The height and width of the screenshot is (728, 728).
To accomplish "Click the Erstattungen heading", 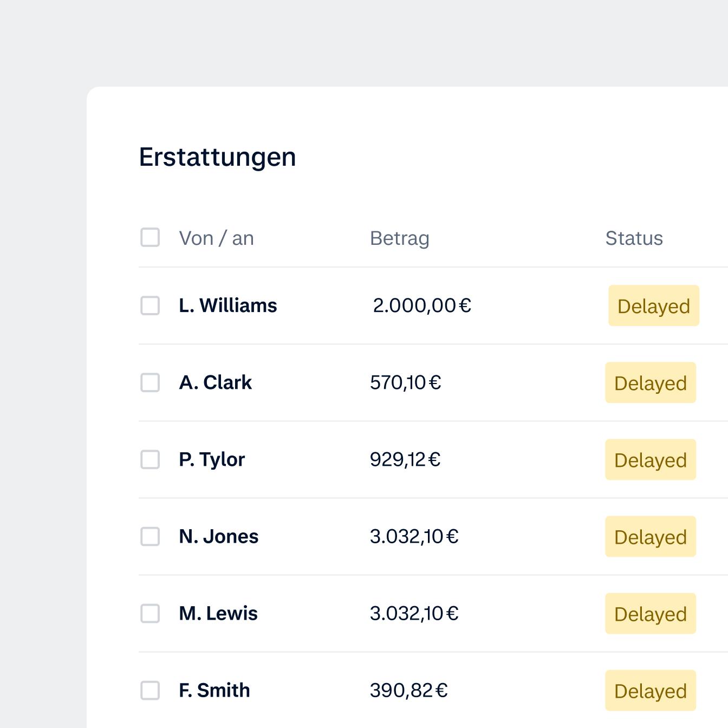I will click(x=217, y=157).
